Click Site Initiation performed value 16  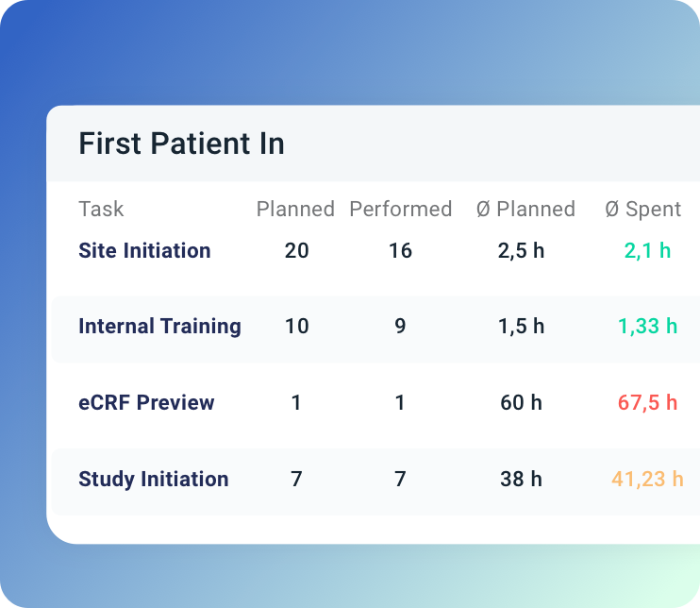[x=400, y=251]
